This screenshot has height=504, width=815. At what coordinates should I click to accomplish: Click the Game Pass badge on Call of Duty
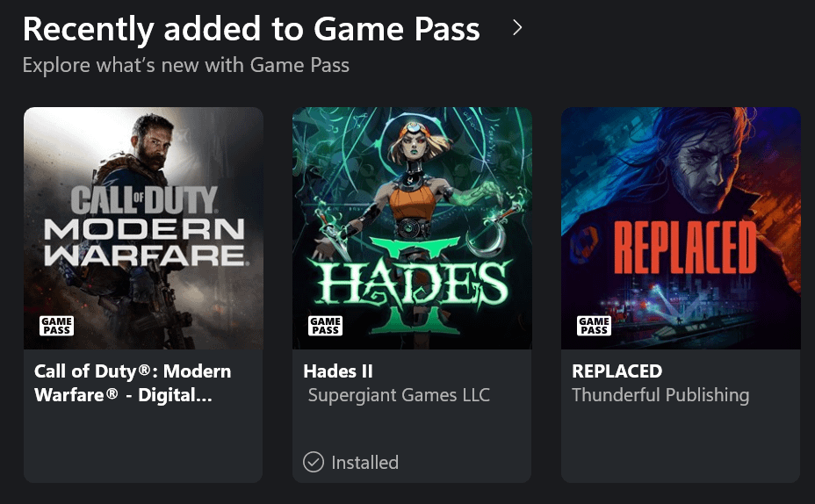pyautogui.click(x=56, y=326)
